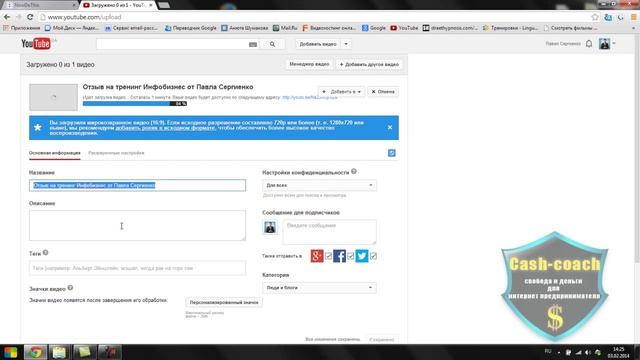The image size is (640, 360).
Task: Click the 'Название' title field
Action: pos(137,185)
